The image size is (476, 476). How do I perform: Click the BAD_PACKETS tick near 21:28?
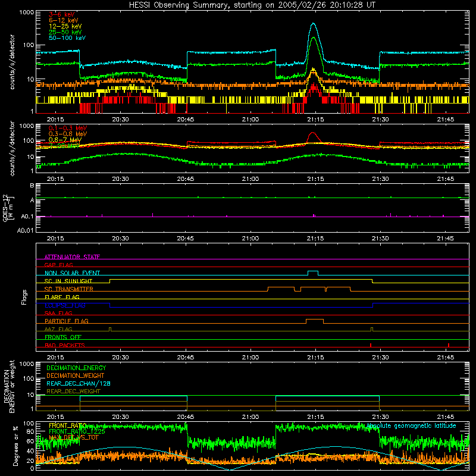click(371, 345)
